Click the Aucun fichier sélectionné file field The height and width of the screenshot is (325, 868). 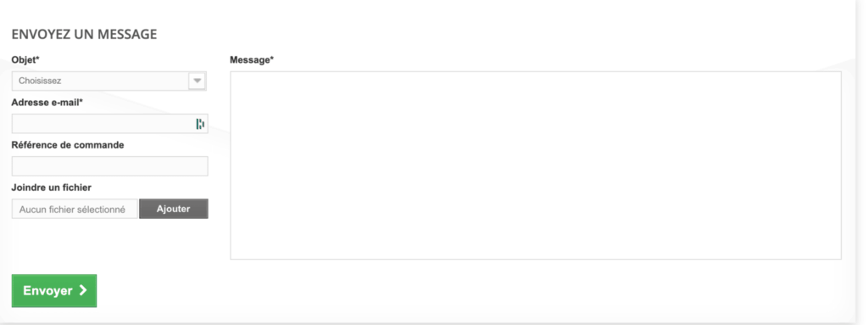click(x=75, y=209)
